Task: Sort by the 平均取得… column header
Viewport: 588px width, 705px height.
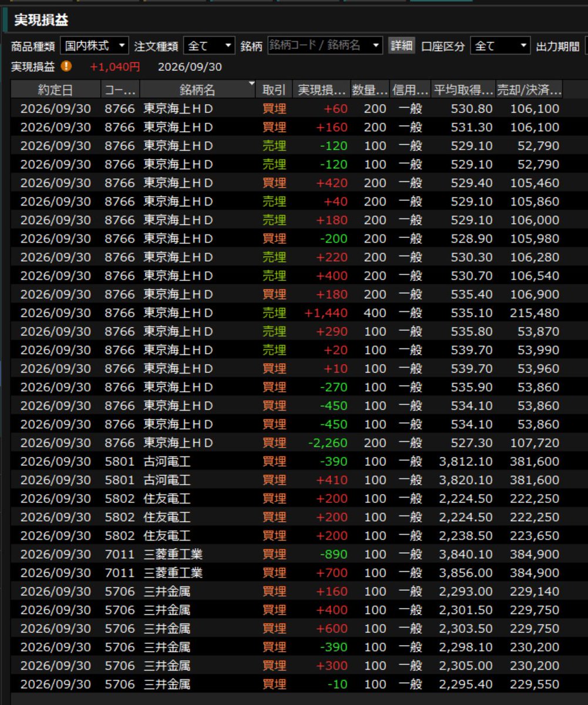Action: click(x=463, y=90)
